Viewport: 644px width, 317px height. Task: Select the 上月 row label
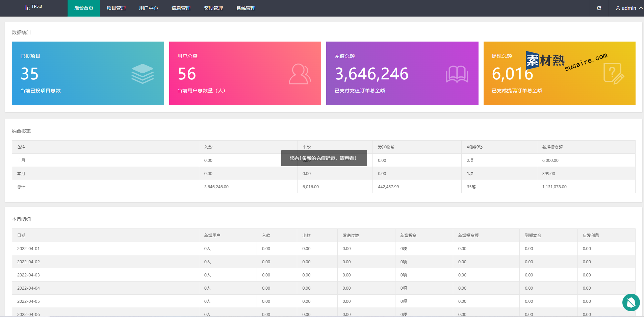tap(21, 161)
